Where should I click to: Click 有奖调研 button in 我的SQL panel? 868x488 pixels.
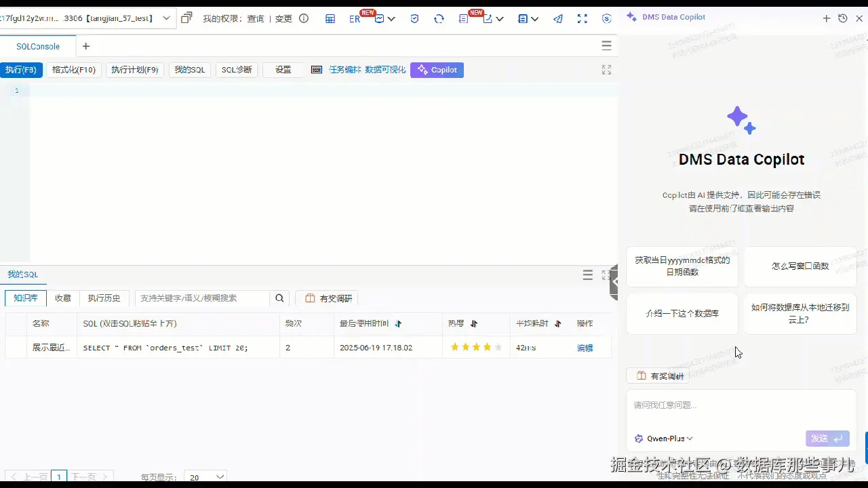(328, 298)
